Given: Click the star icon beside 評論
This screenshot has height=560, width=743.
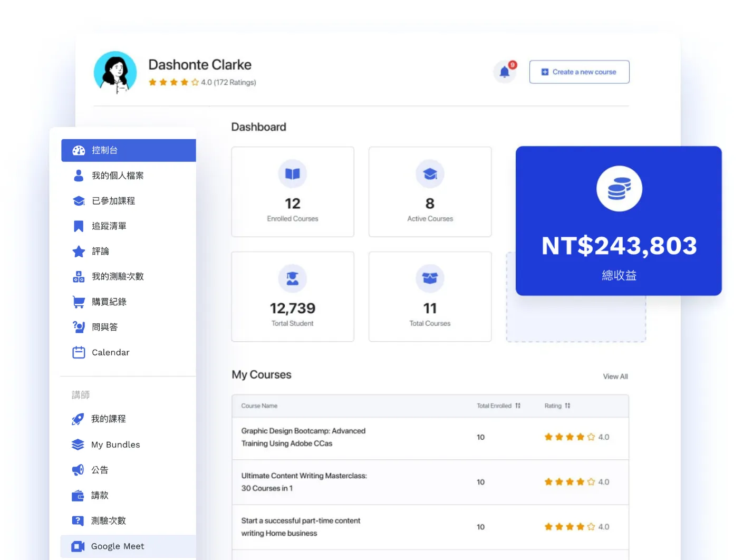Looking at the screenshot, I should click(x=79, y=252).
